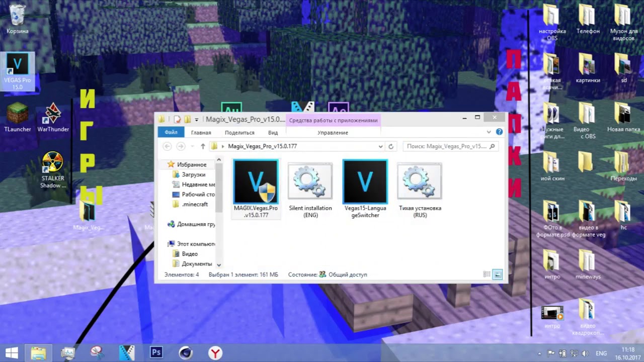Select the TLauncher desktop icon
This screenshot has height=362, width=644.
click(18, 117)
